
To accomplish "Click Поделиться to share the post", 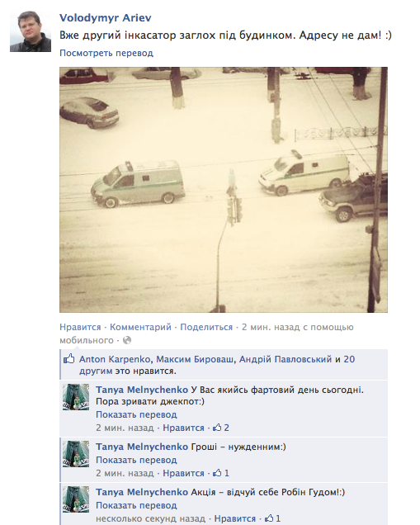I will [206, 327].
